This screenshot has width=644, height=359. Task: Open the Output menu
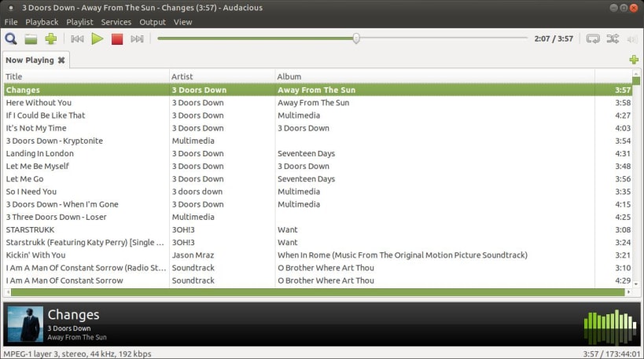[x=153, y=22]
